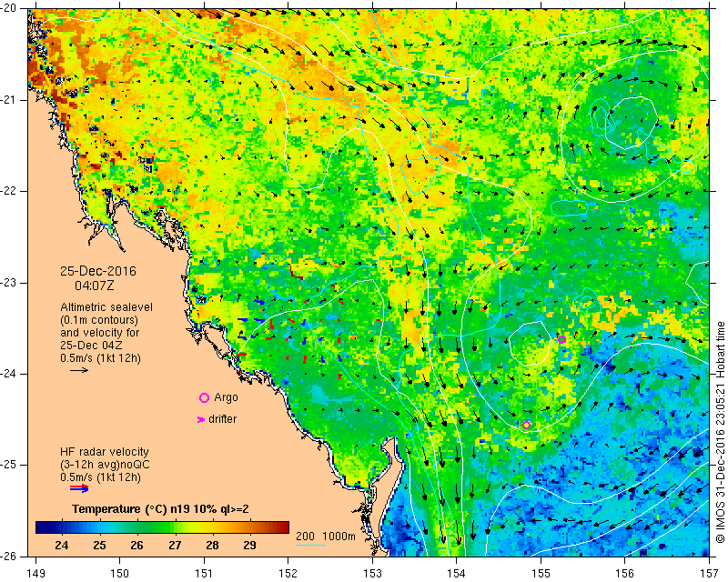Click latitude axis label '-20'
Screen dimensions: 728x582
pos(8,9)
